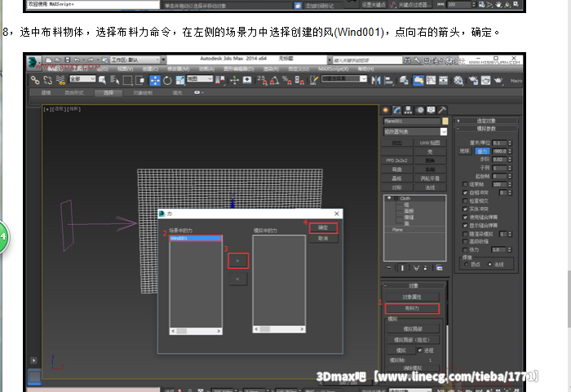This screenshot has height=392, width=571.
Task: Toggle the 显示缝合弹簧 checkbox
Action: click(x=465, y=225)
